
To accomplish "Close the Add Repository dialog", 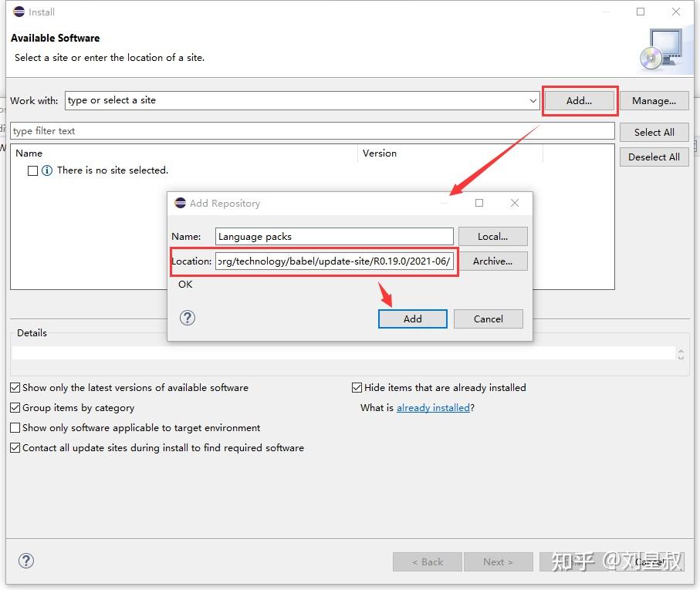I will [x=515, y=203].
